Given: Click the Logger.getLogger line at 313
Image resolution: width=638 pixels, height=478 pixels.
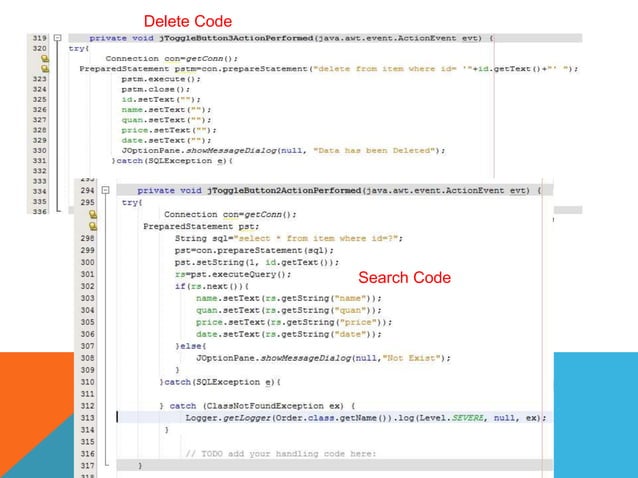Looking at the screenshot, I should 366,418.
